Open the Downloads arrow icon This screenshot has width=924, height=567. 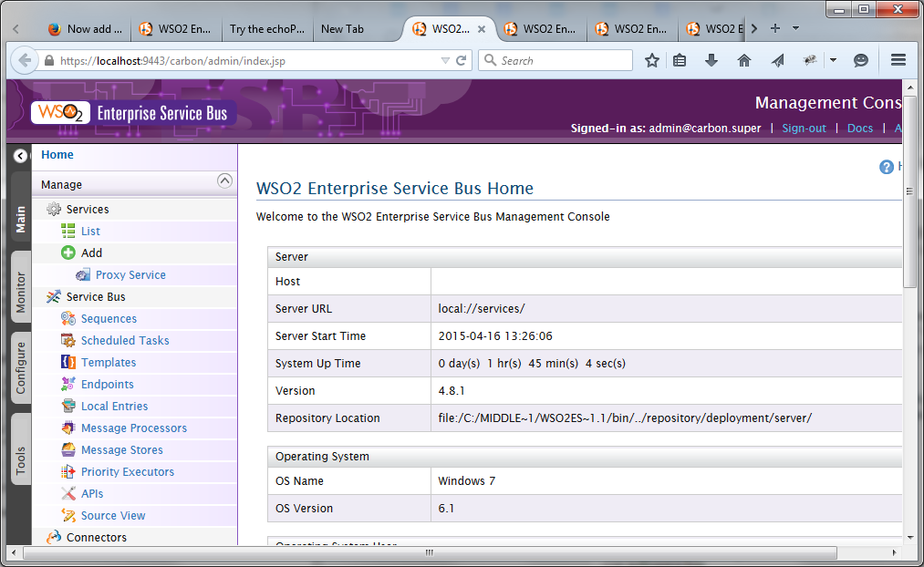[x=711, y=60]
